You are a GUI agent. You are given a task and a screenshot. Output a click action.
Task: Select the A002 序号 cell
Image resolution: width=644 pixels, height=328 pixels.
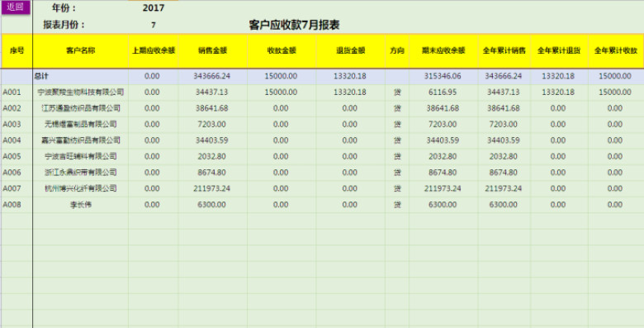pyautogui.click(x=17, y=108)
